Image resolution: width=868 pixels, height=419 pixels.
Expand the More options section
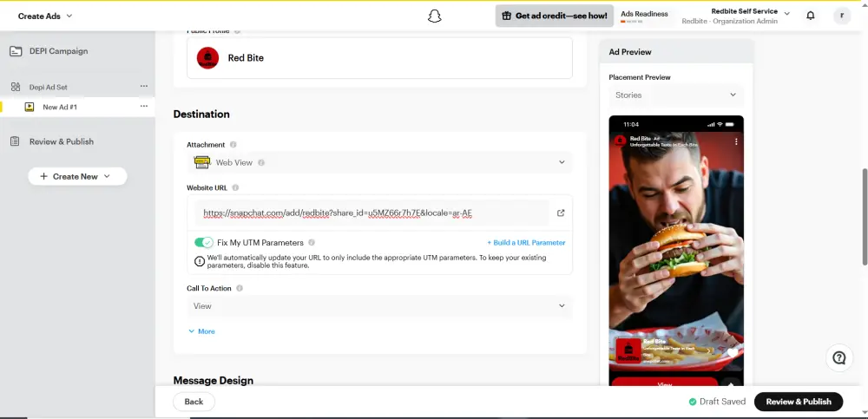(201, 331)
